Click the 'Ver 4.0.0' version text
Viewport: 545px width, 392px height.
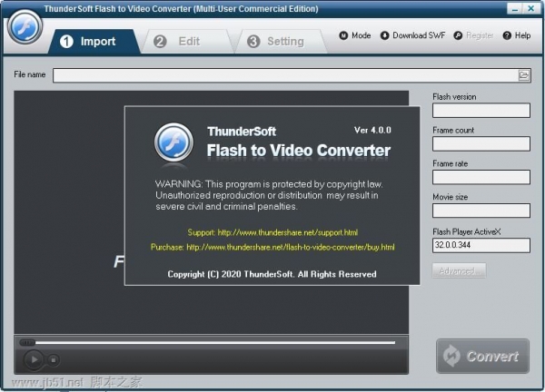372,130
